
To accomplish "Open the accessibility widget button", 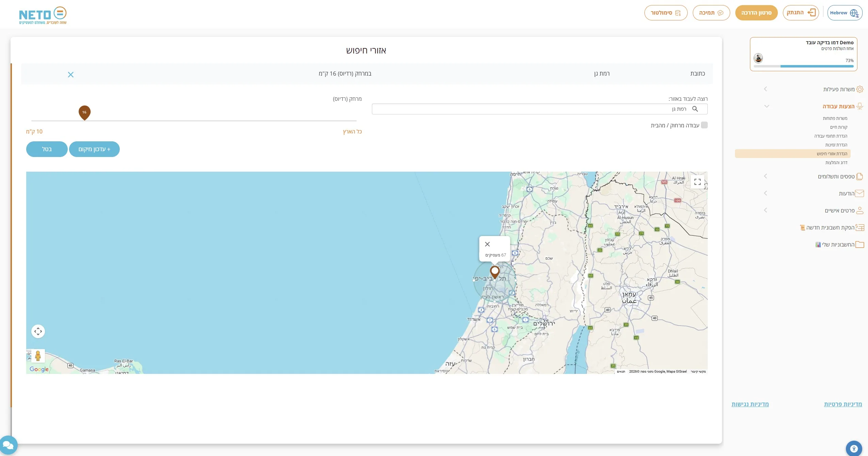I will (x=854, y=448).
